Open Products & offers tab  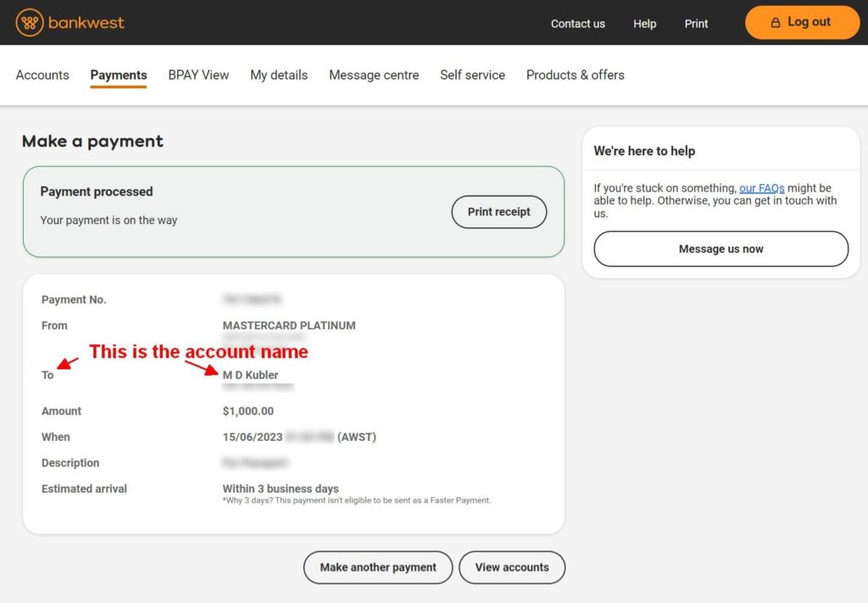coord(576,75)
